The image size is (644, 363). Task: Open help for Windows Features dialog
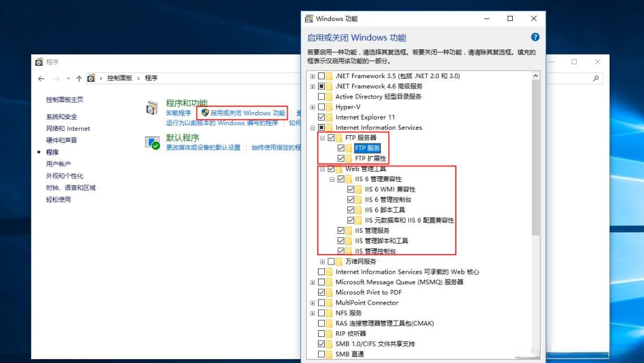pyautogui.click(x=535, y=37)
